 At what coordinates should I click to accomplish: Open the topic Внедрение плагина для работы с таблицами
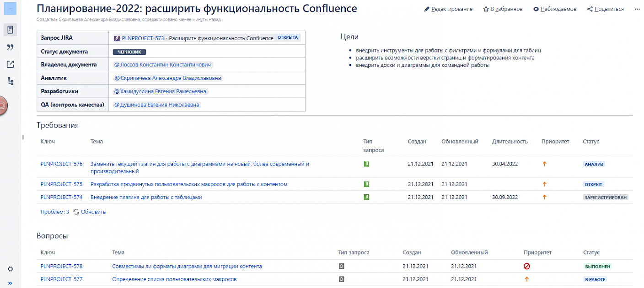point(146,197)
